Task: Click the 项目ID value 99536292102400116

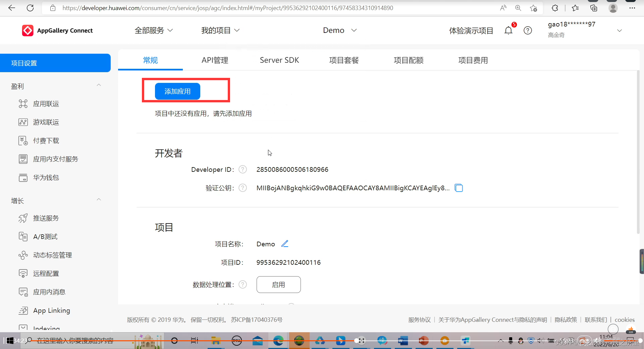Action: (x=288, y=262)
